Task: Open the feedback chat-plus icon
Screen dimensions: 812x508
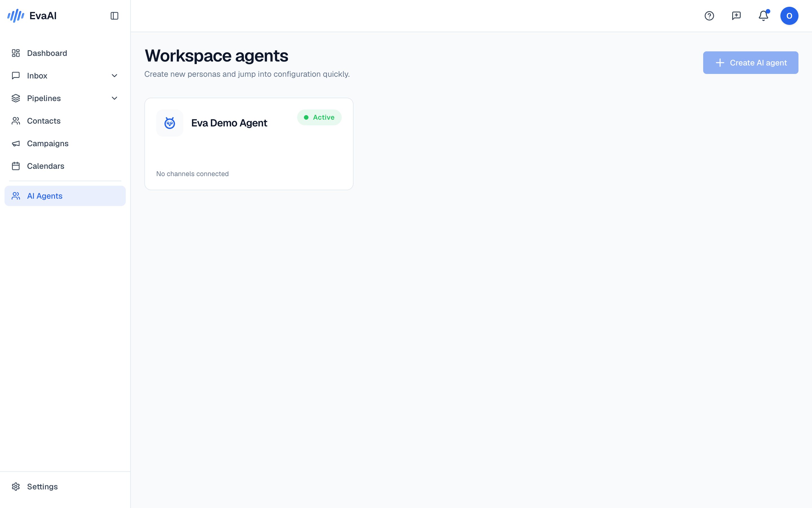Action: 736,16
